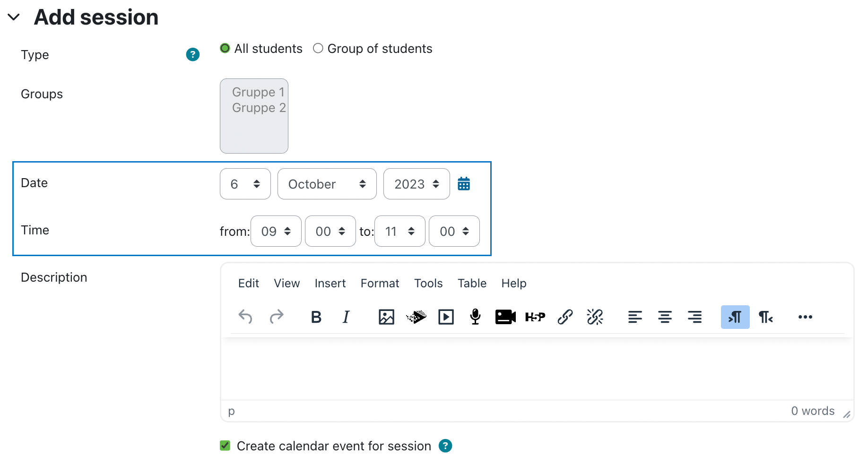The image size is (868, 465).
Task: Click the Type help question mark
Action: 193,55
